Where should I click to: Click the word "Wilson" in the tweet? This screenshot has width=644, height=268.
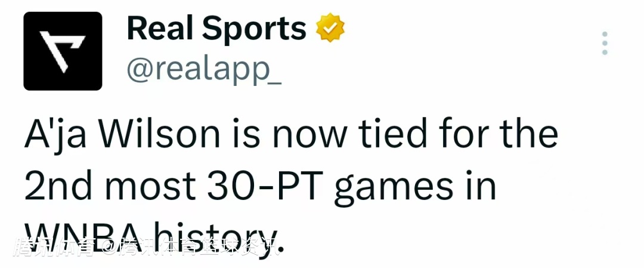[x=159, y=135]
